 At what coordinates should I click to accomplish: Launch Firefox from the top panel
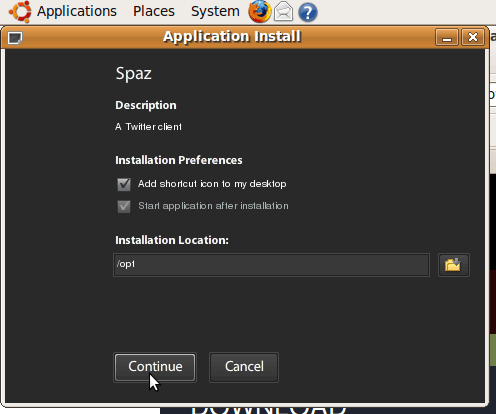click(x=259, y=12)
